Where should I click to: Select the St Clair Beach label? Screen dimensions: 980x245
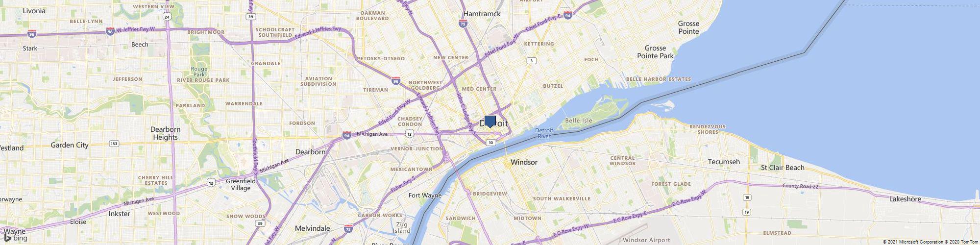[x=783, y=168]
